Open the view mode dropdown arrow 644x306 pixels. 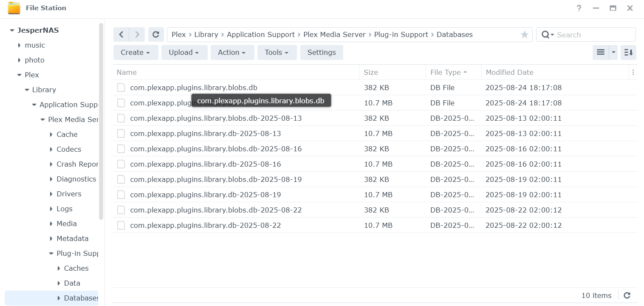(x=613, y=52)
